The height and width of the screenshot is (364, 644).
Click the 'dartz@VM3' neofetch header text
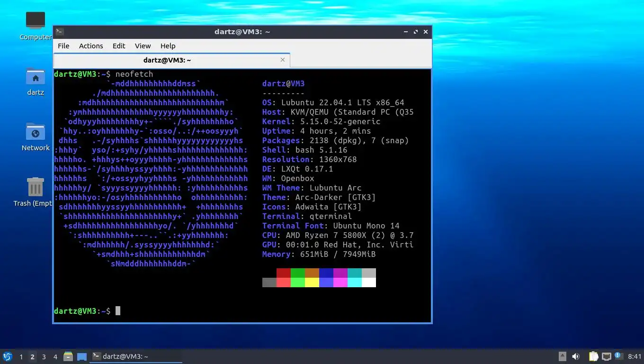tap(284, 83)
